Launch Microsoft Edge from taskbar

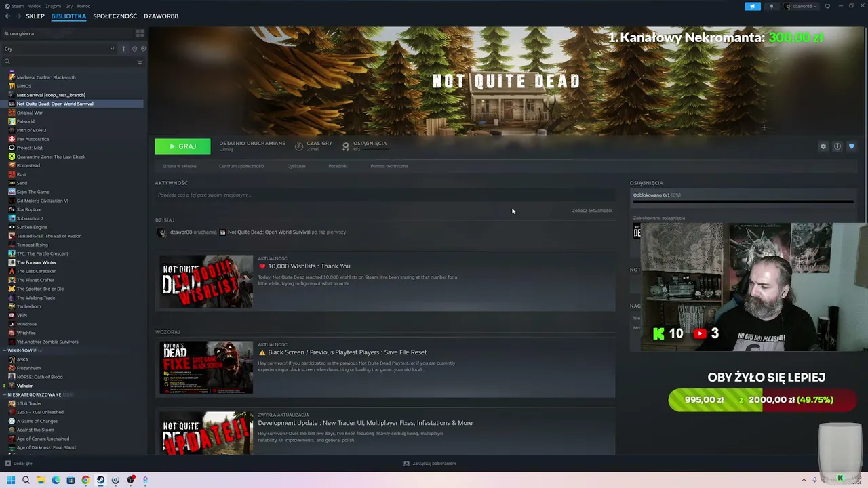[x=56, y=480]
